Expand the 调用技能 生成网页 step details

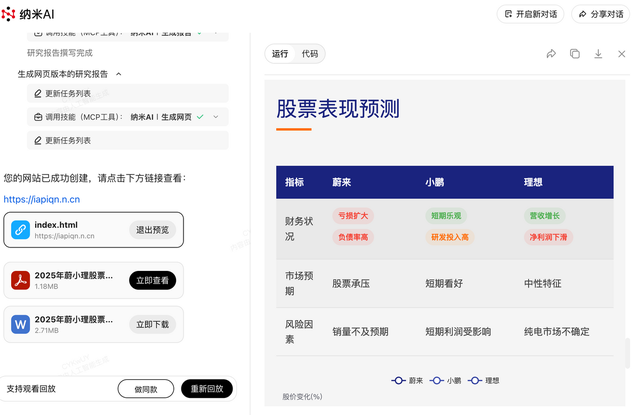pos(215,117)
